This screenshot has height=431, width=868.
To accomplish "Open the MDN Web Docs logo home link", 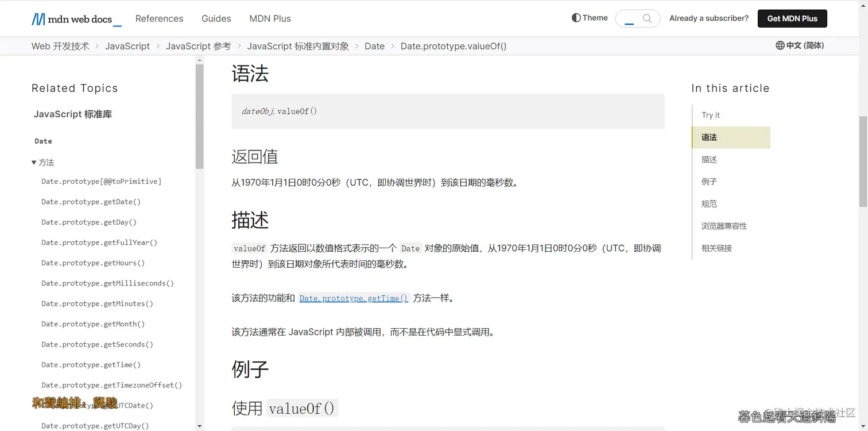I will (x=76, y=19).
